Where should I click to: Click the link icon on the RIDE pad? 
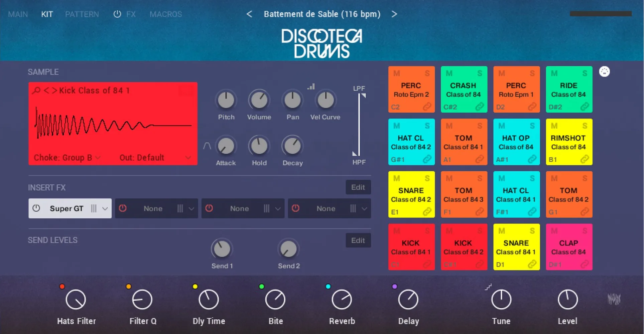click(x=585, y=107)
